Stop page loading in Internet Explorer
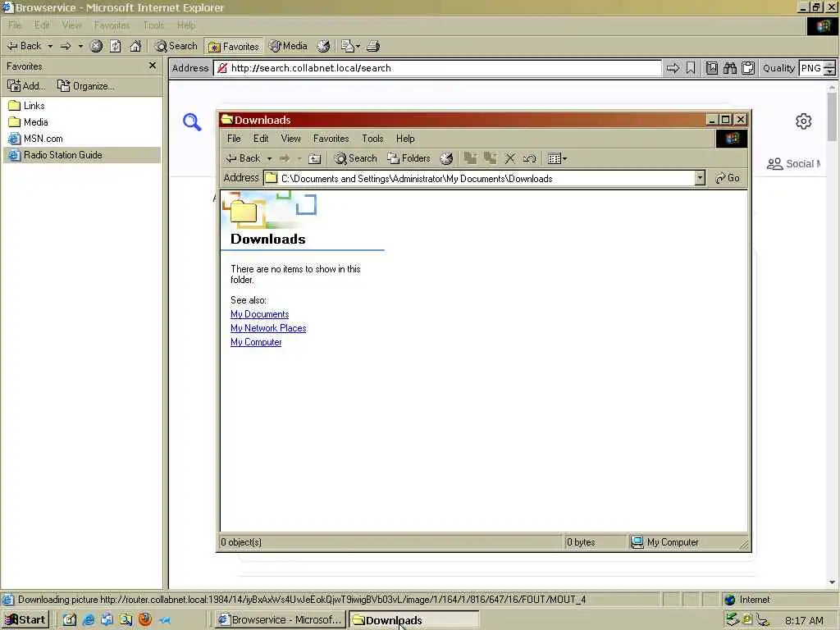 97,46
